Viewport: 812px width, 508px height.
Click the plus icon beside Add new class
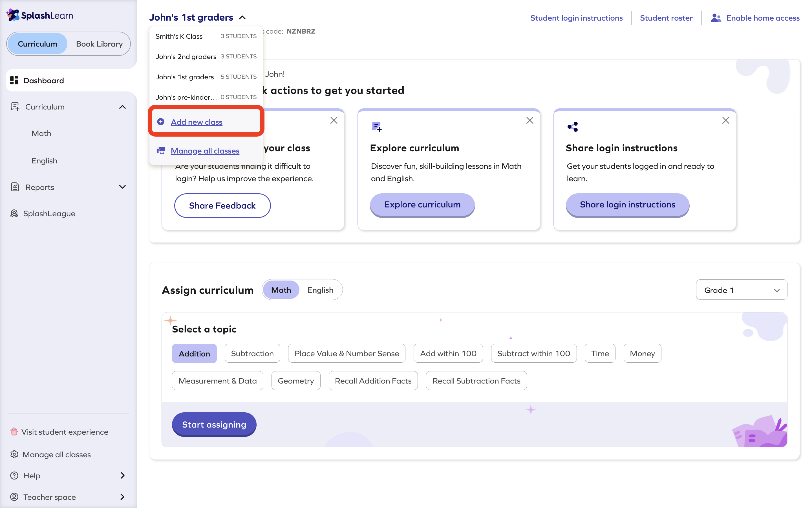tap(161, 122)
